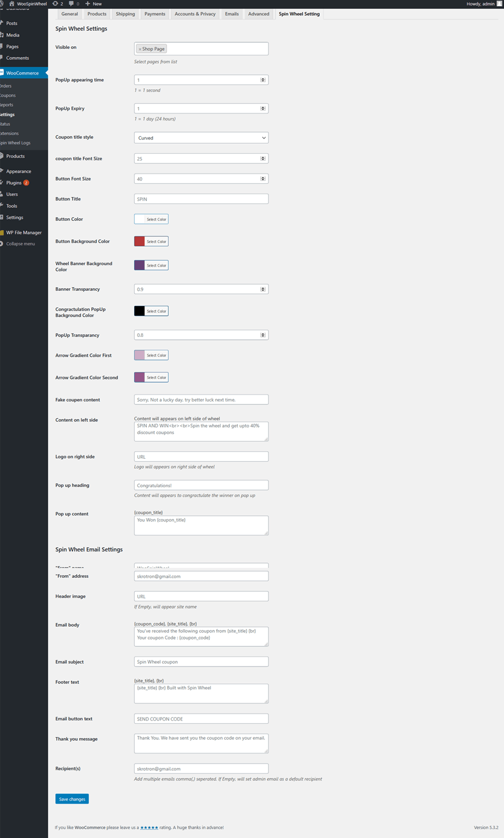Screen dimensions: 504x838
Task: Click the Email body textarea
Action: (201, 637)
